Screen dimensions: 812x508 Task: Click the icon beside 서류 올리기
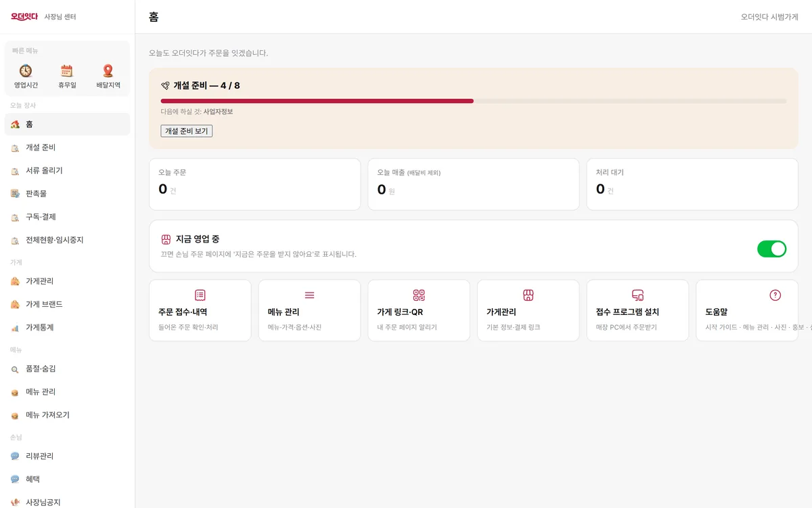point(15,171)
